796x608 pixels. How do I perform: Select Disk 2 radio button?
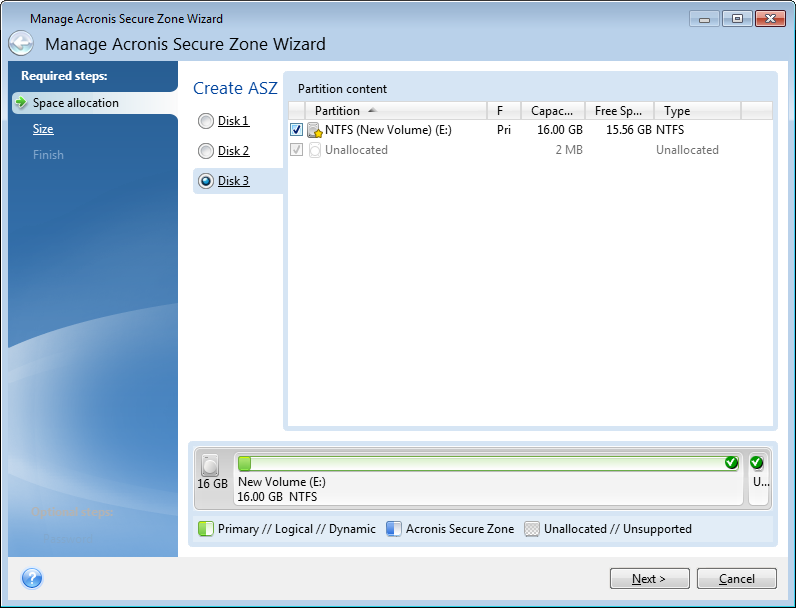(x=206, y=151)
